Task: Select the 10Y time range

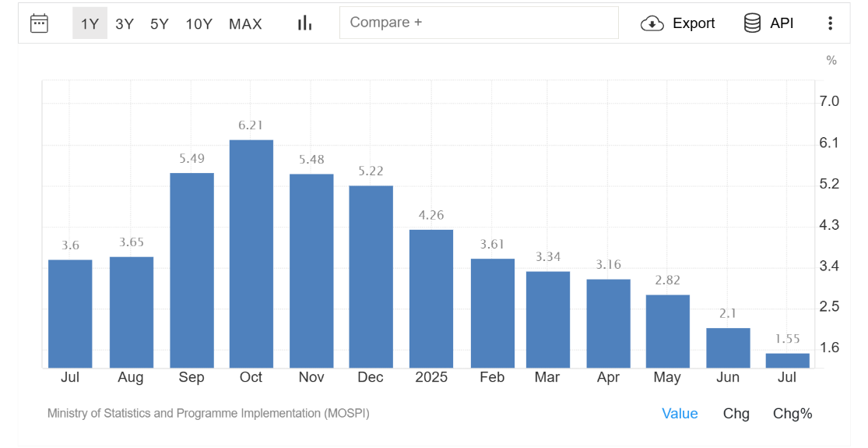Action: (x=199, y=24)
